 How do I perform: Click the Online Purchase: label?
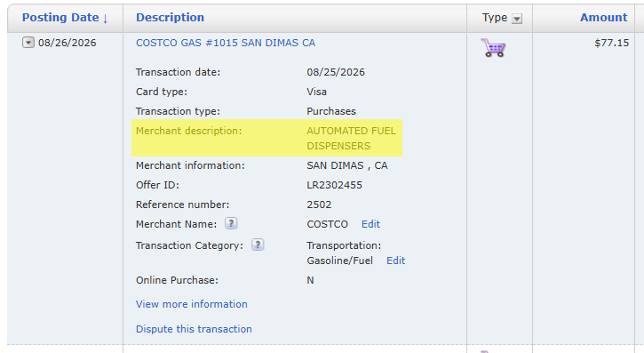point(177,280)
